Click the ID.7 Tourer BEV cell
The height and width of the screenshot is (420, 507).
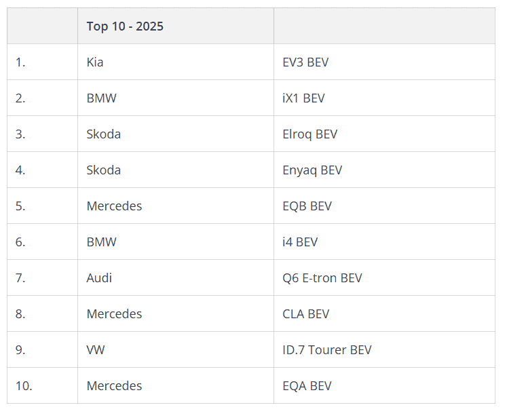coord(326,350)
